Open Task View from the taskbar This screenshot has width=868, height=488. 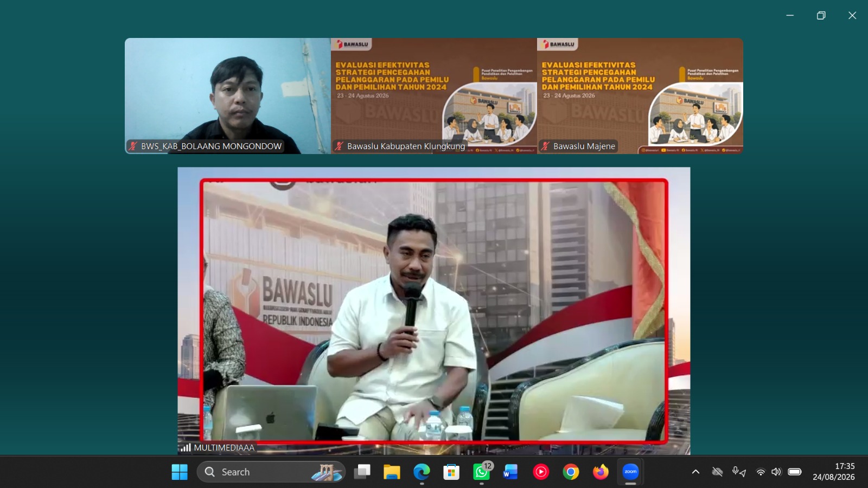[362, 472]
